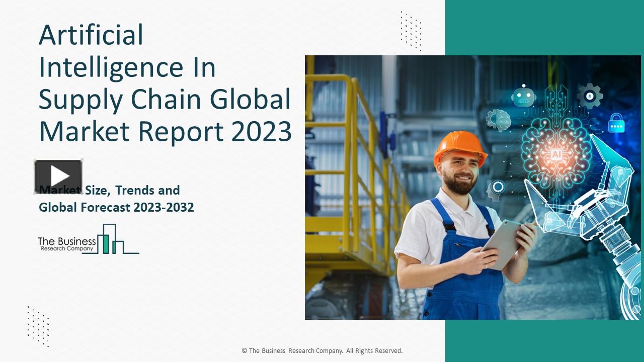
Task: Open the copyright notice link at the bottom
Action: [321, 350]
